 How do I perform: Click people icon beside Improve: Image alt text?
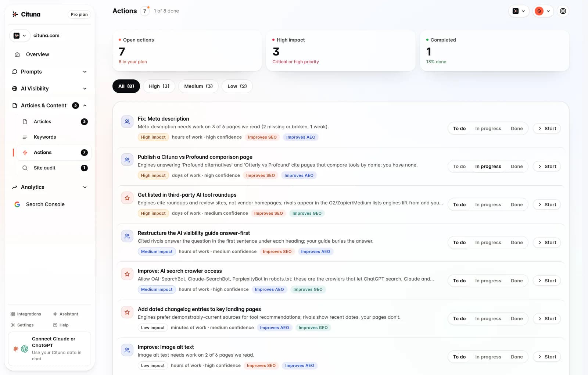[127, 350]
